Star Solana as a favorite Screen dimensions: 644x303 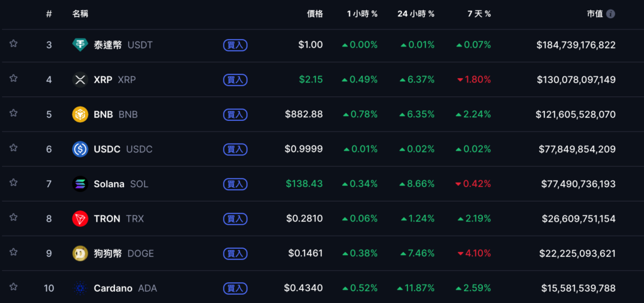(x=13, y=183)
